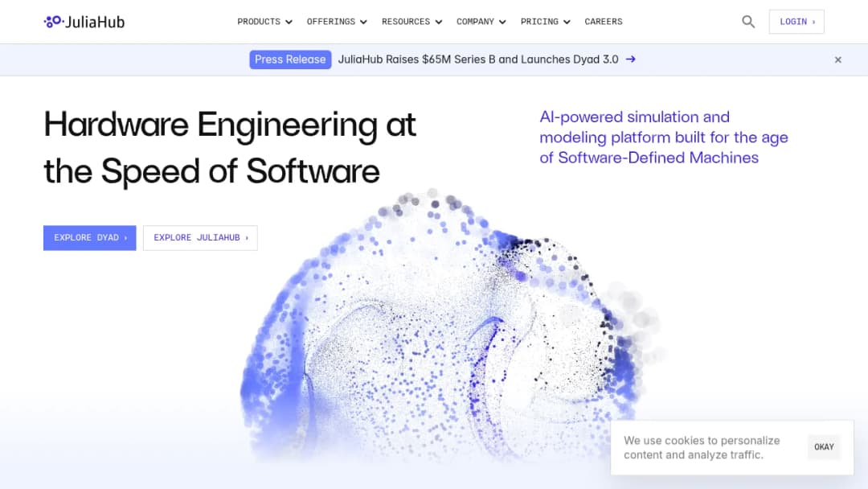Open the Resources menu label
The image size is (868, 489).
coord(406,22)
